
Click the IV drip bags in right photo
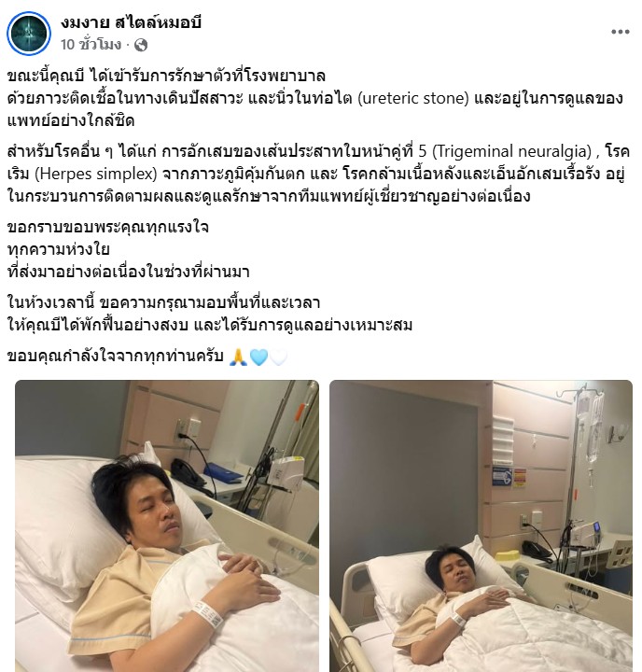pos(590,428)
